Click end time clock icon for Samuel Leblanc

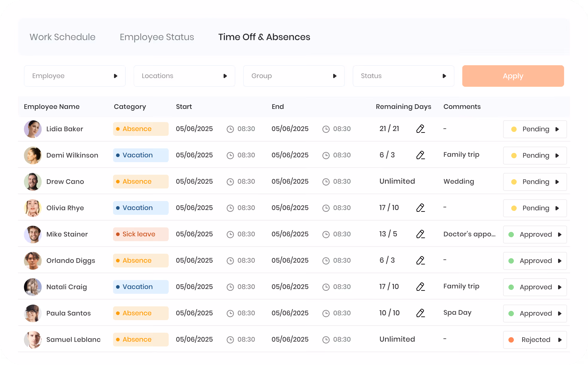coord(326,340)
